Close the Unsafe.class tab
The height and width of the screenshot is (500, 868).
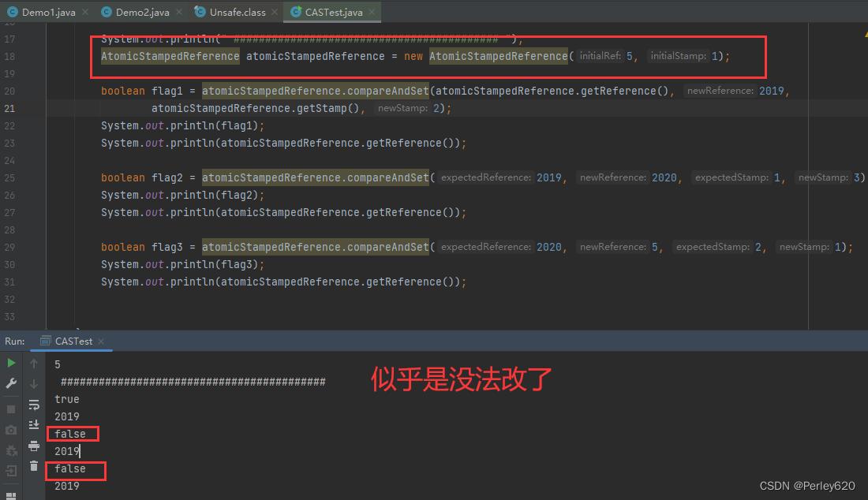[x=275, y=12]
